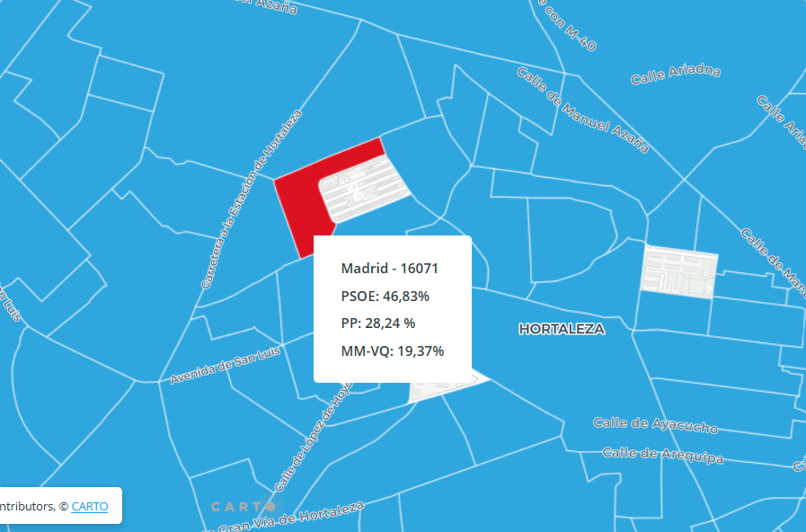This screenshot has width=806, height=532.
Task: Click the white triangular area below the popup
Action: point(445,386)
